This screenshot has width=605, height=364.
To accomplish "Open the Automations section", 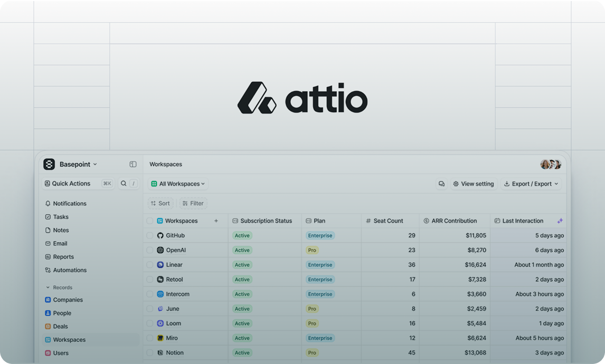I will tap(69, 270).
